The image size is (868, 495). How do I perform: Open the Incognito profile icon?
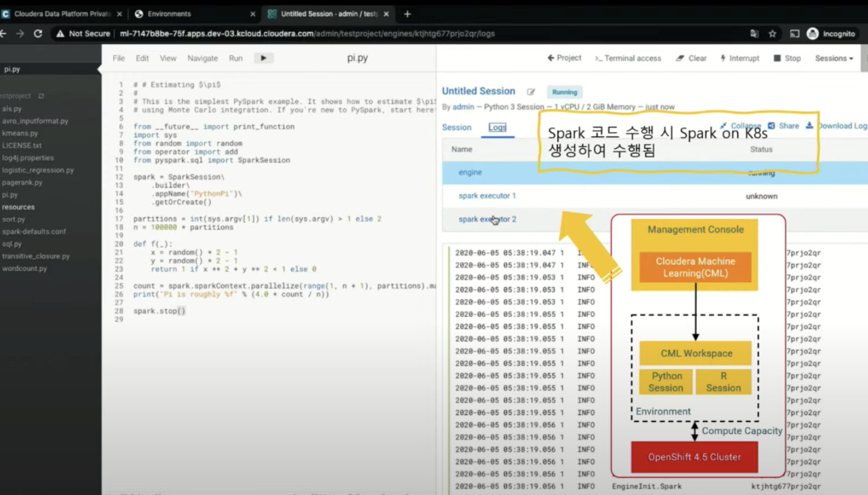tap(813, 34)
